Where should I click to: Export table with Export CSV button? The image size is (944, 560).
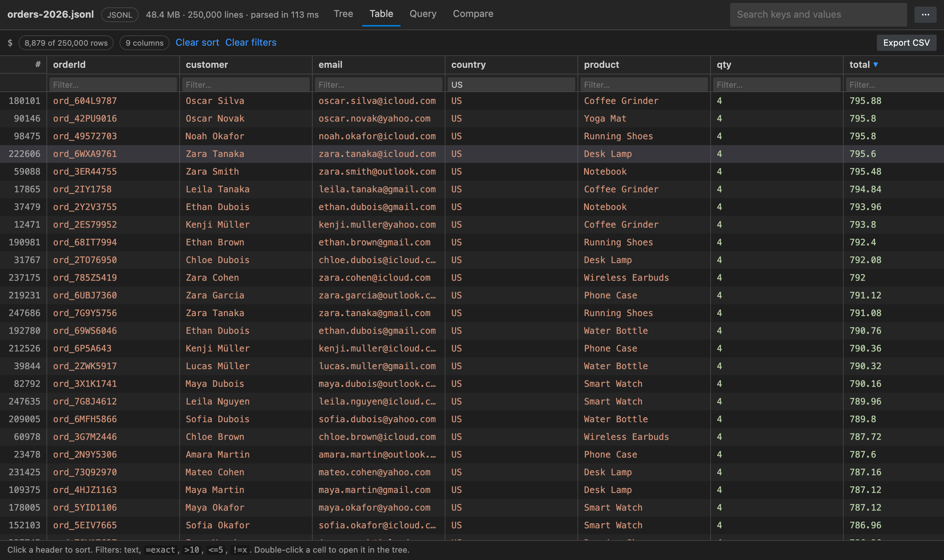click(x=906, y=43)
